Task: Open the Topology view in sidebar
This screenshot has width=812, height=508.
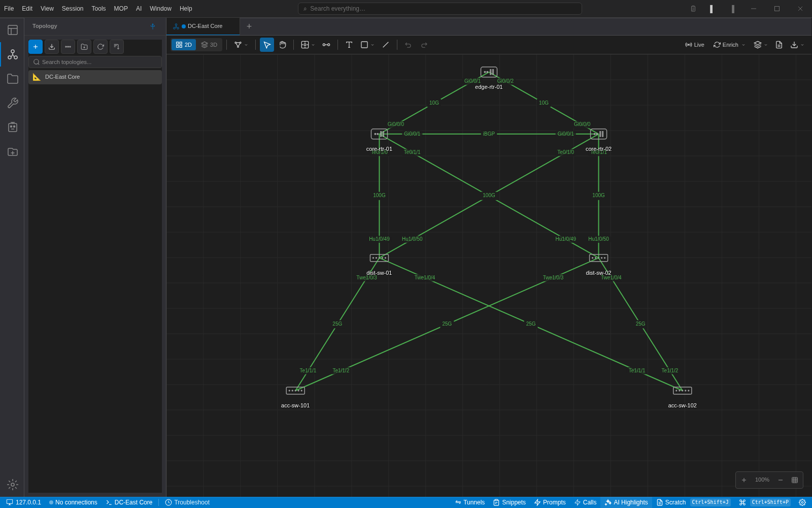Action: pos(13,54)
